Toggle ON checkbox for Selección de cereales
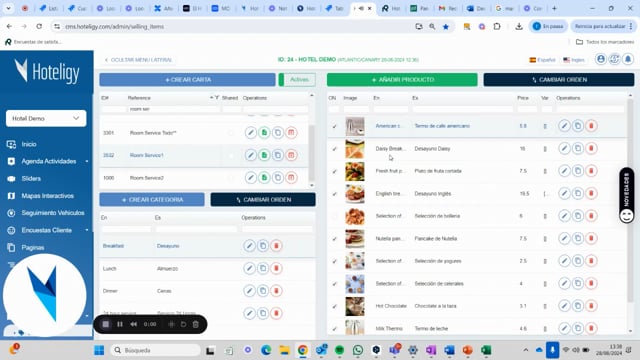Viewport: 640px width, 360px height. pyautogui.click(x=335, y=283)
